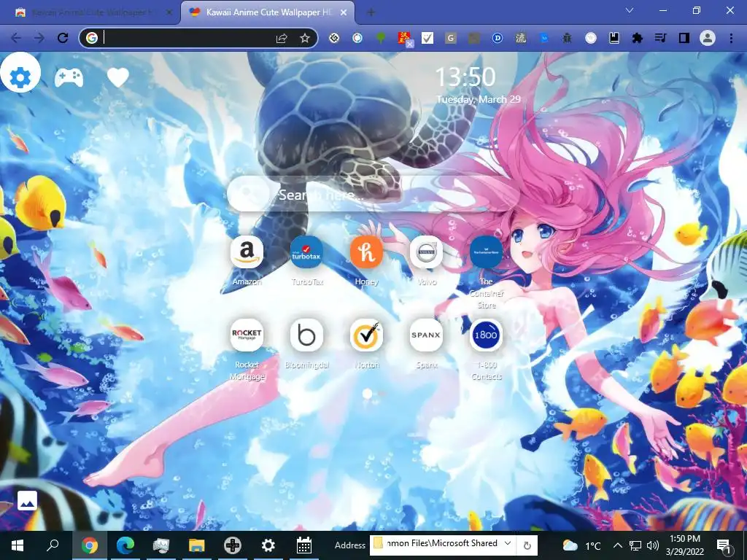Reload the page
The width and height of the screenshot is (747, 560).
63,38
